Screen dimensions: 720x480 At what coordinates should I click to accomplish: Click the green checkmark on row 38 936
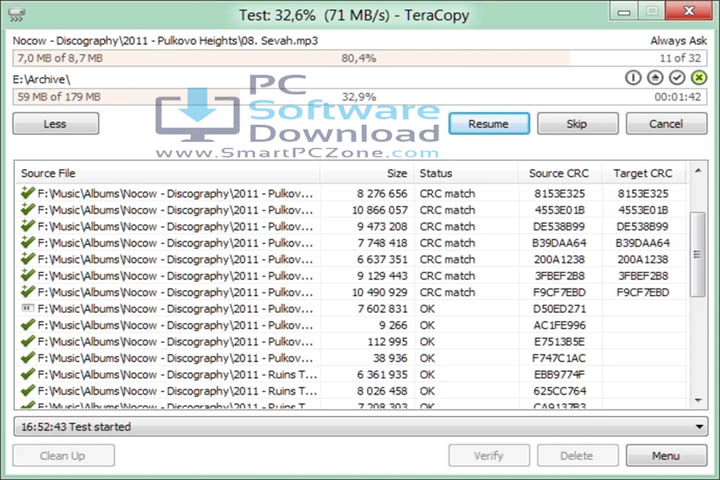[x=28, y=357]
